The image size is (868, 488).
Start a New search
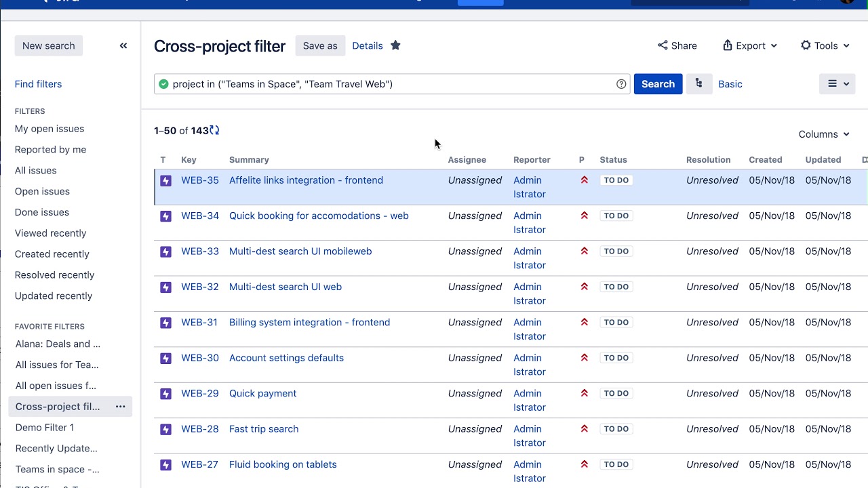tap(49, 45)
